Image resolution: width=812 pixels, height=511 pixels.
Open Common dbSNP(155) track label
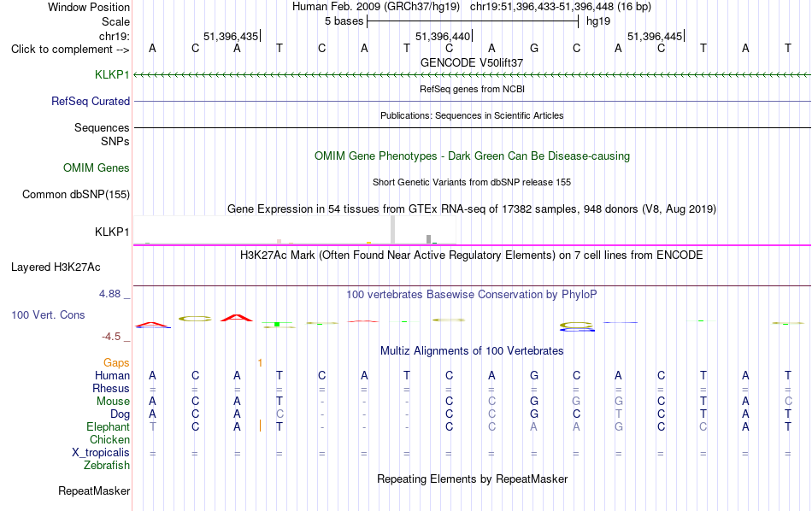tap(75, 194)
